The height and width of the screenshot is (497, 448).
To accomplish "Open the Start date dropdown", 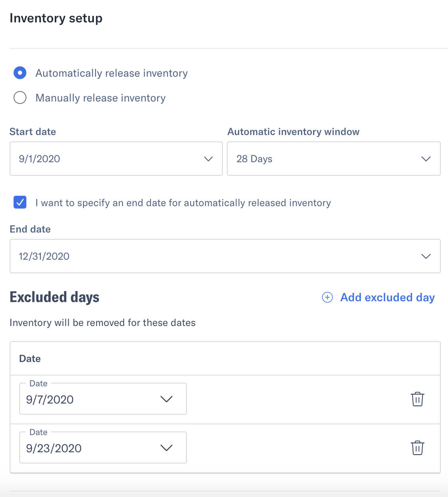I will [116, 159].
